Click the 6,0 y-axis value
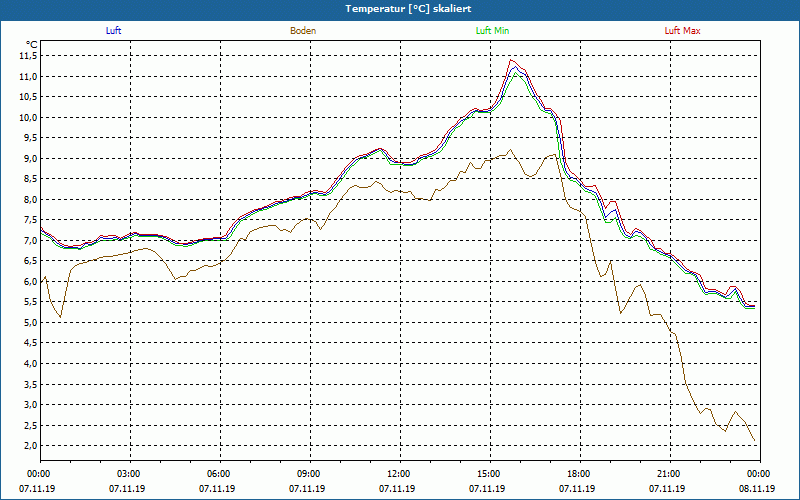 coord(30,282)
